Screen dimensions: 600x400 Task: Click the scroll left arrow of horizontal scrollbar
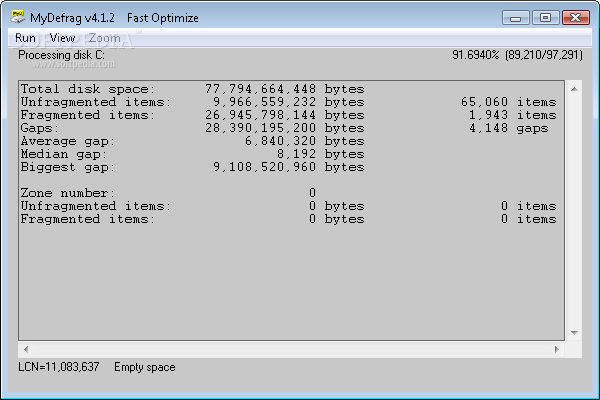(26, 349)
